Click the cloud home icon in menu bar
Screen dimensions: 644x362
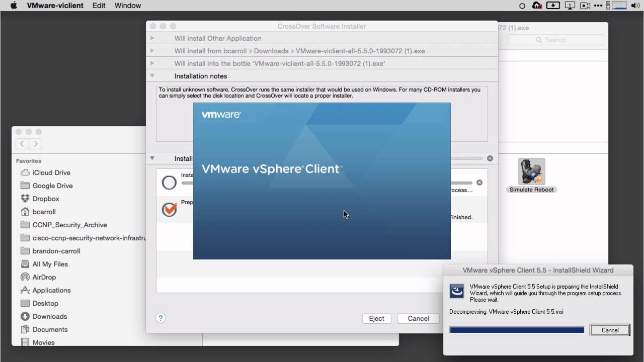[x=537, y=6]
